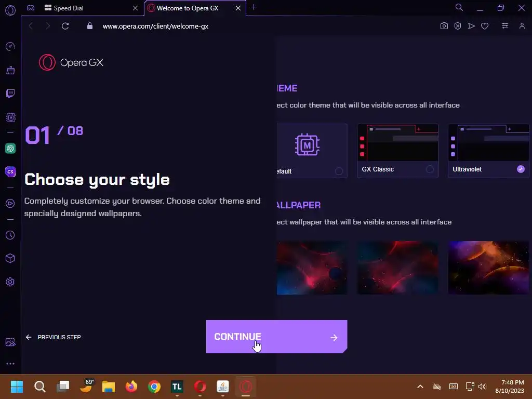Select the middle dark red wallpaper
Viewport: 532px width, 399px height.
click(x=397, y=268)
